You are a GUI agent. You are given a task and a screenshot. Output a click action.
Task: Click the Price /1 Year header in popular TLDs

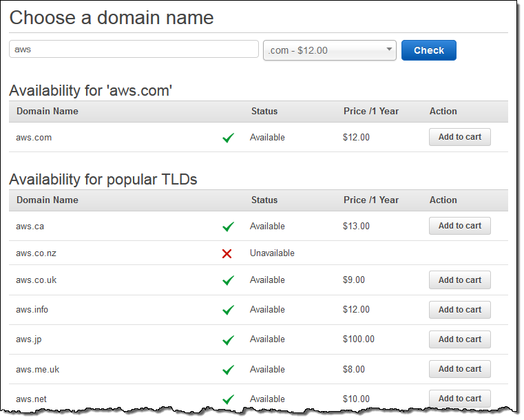click(x=371, y=200)
